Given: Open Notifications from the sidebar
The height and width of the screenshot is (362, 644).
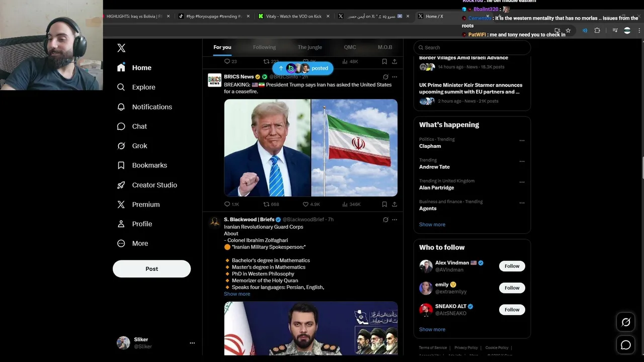Looking at the screenshot, I should tap(144, 107).
